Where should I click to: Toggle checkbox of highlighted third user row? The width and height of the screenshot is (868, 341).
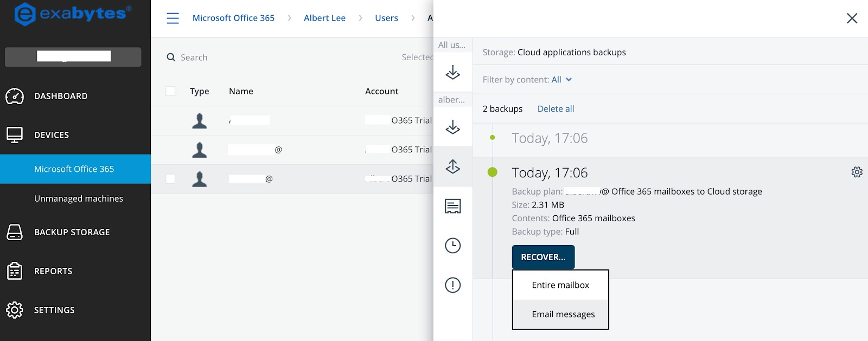pyautogui.click(x=170, y=179)
